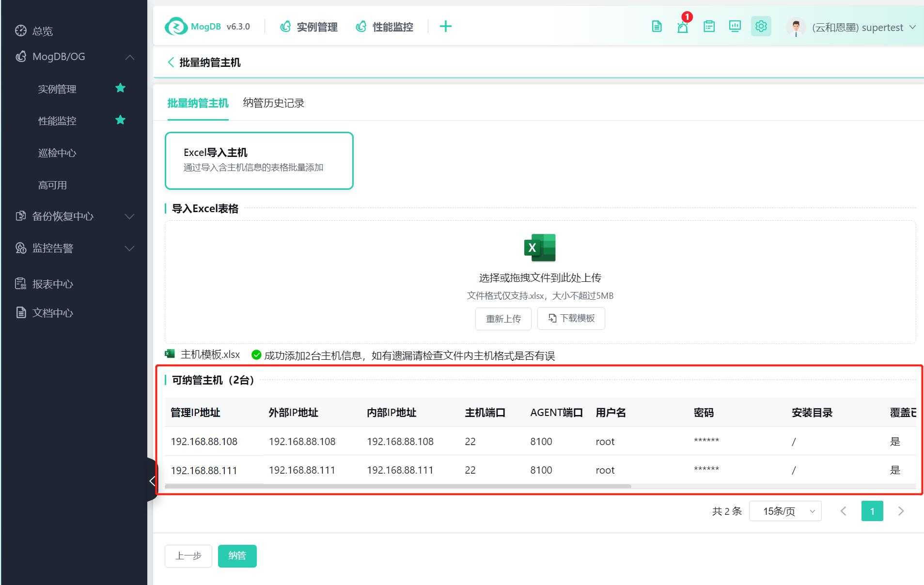Image resolution: width=924 pixels, height=585 pixels.
Task: Open 文档中心 in the sidebar
Action: click(x=52, y=313)
